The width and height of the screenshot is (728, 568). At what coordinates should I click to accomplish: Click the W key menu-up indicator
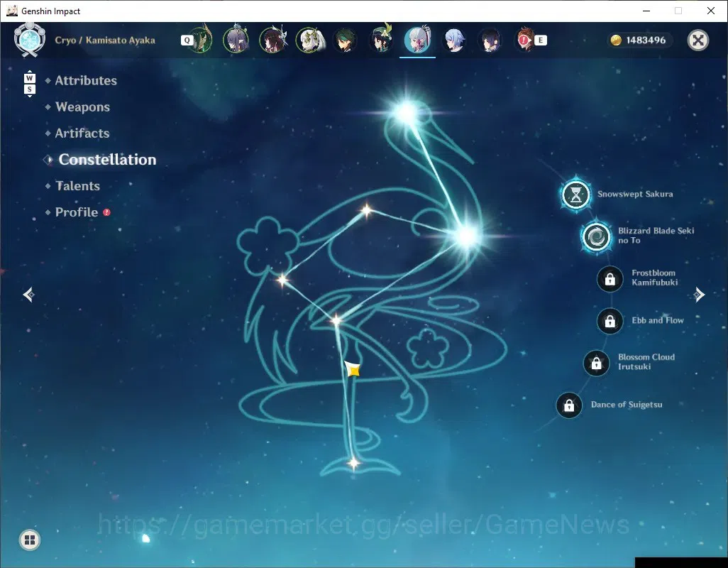[x=29, y=77]
